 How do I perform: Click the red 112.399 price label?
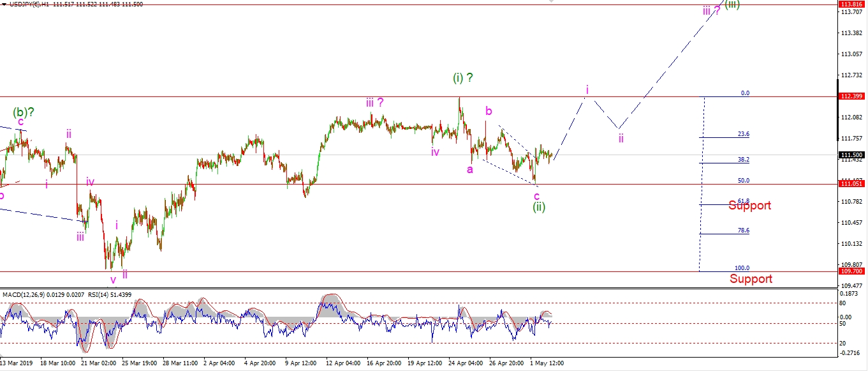tap(851, 96)
